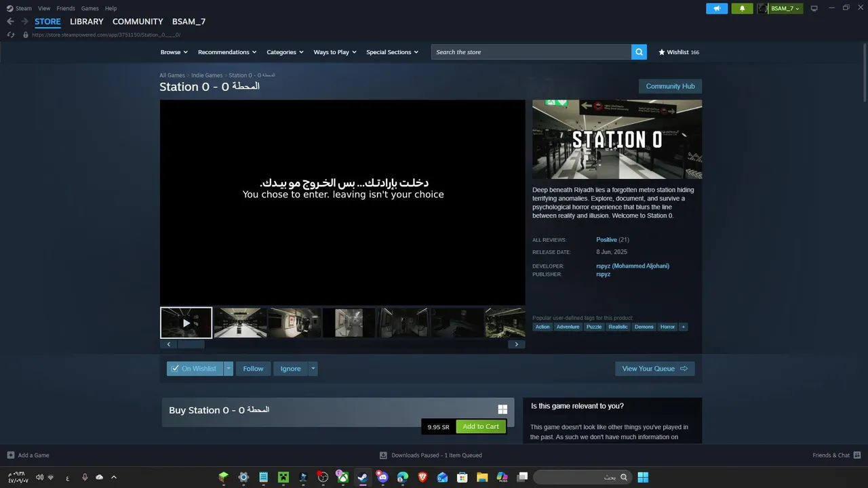Play the trailer video thumbnail
Screen dimensions: 868x488
[x=186, y=323]
